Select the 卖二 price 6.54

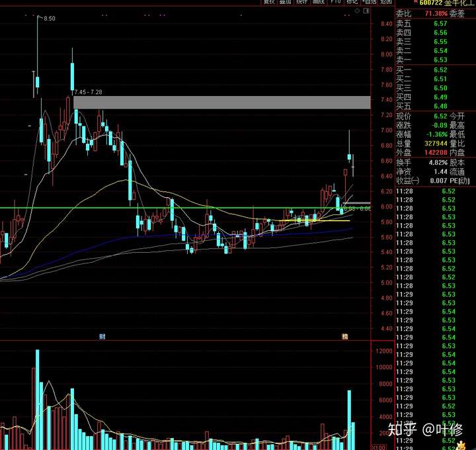(x=440, y=51)
